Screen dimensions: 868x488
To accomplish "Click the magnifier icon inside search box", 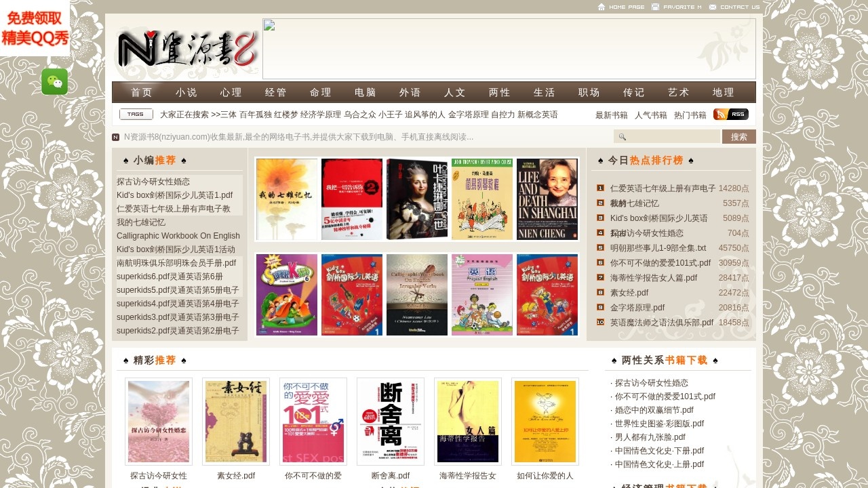I will 621,136.
